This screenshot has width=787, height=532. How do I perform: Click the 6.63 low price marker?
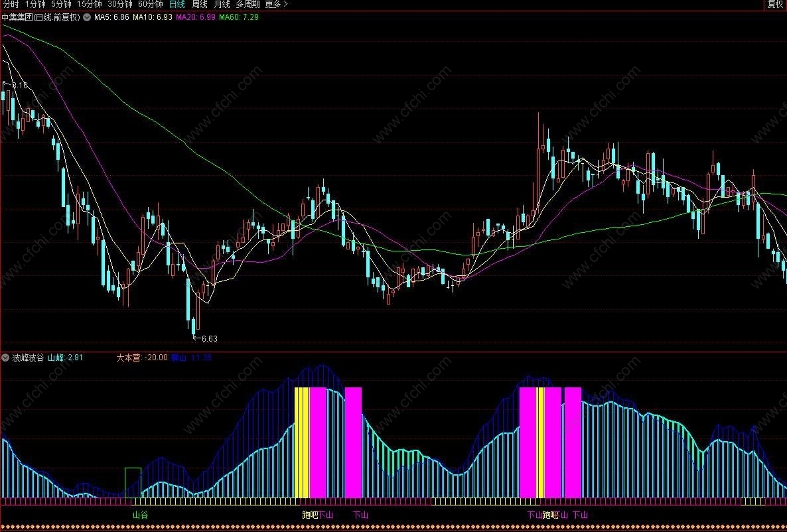[205, 339]
